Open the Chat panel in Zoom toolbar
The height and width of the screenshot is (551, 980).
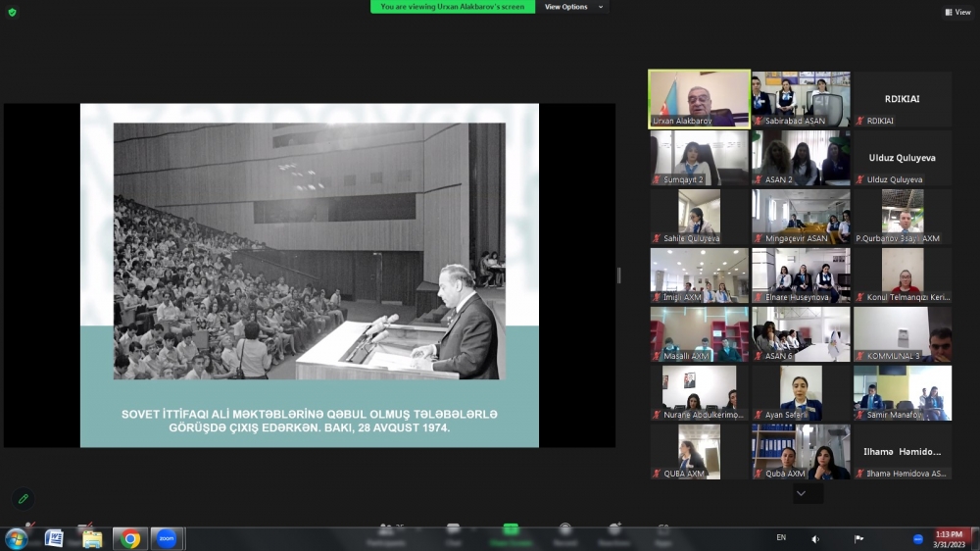pos(453,532)
